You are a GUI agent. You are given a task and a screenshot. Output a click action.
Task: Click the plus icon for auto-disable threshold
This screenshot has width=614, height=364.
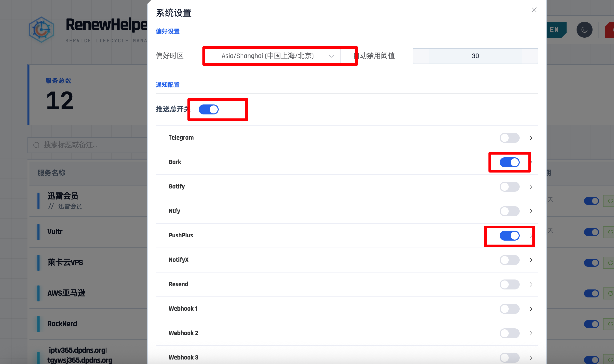(530, 56)
